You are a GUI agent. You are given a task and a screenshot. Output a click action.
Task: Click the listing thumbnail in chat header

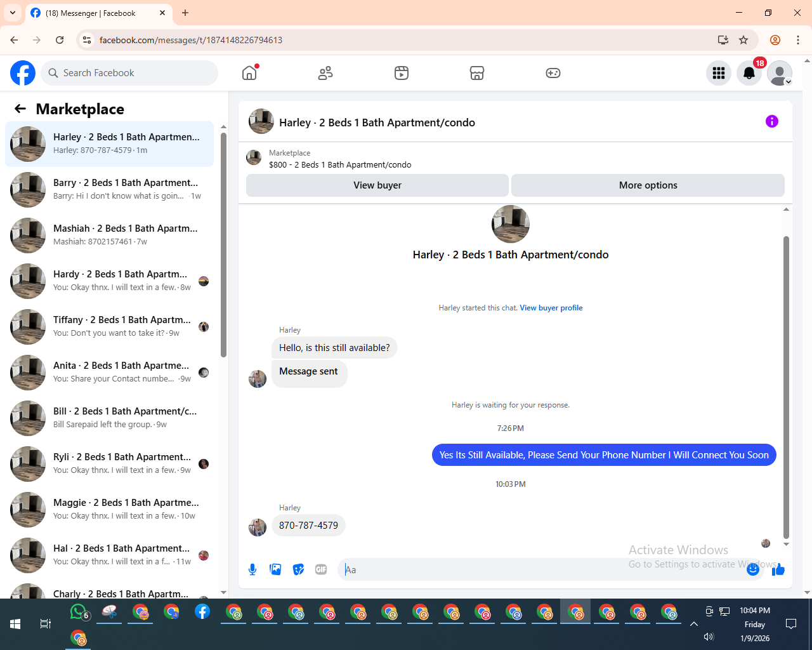click(261, 121)
